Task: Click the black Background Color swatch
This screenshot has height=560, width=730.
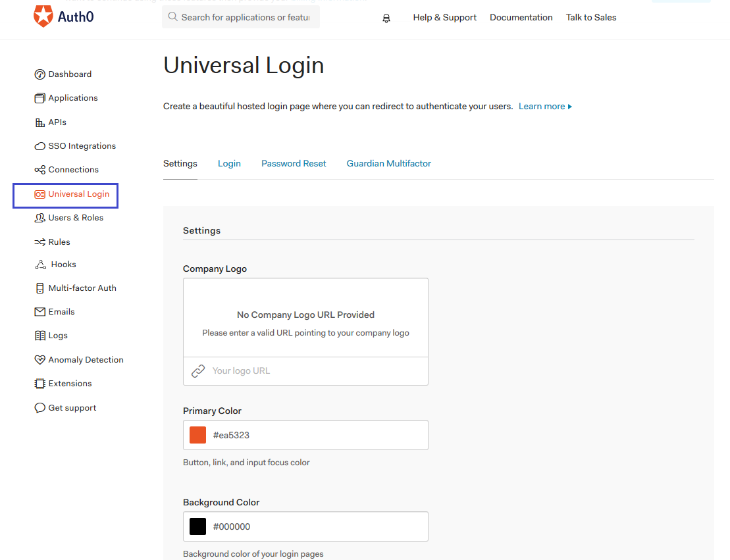Action: click(x=198, y=526)
